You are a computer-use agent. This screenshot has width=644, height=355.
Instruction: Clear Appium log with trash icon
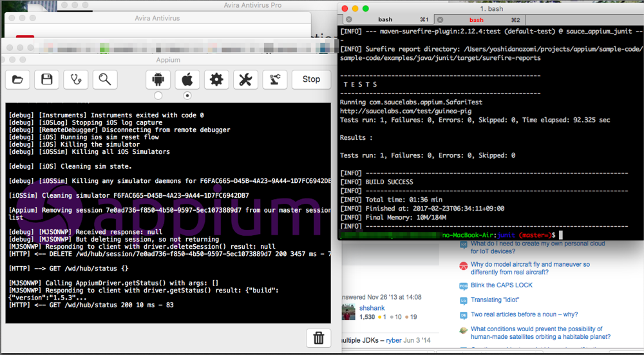click(319, 338)
